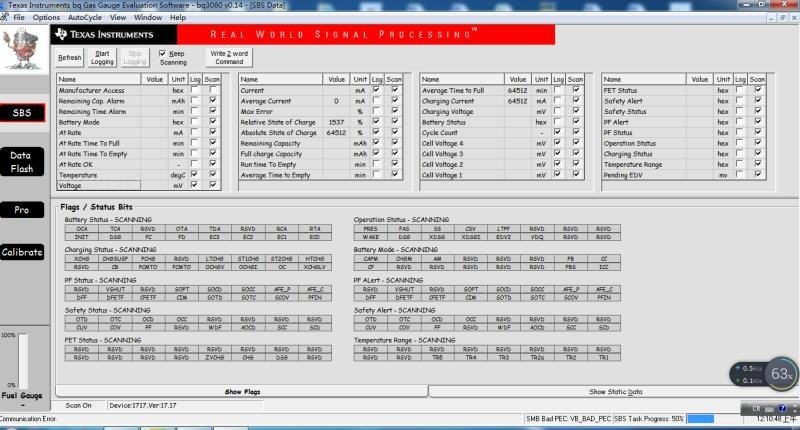The width and height of the screenshot is (800, 430).
Task: Select the Relative State of Charge row
Action: [x=320, y=122]
